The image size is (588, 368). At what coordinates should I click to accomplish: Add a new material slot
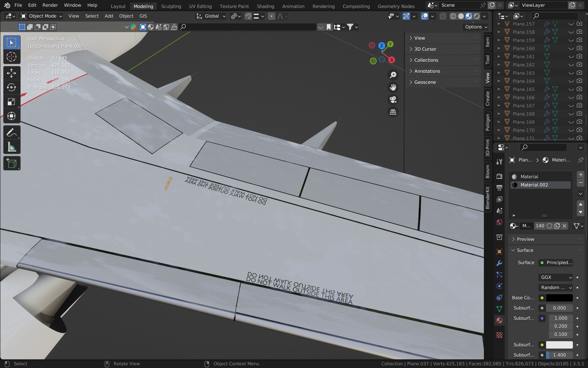[x=580, y=175]
